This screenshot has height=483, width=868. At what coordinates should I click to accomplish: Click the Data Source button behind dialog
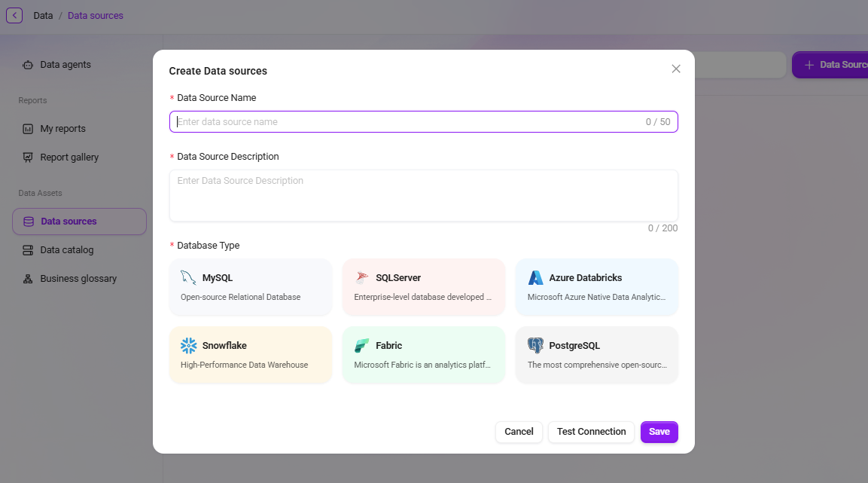coord(830,65)
